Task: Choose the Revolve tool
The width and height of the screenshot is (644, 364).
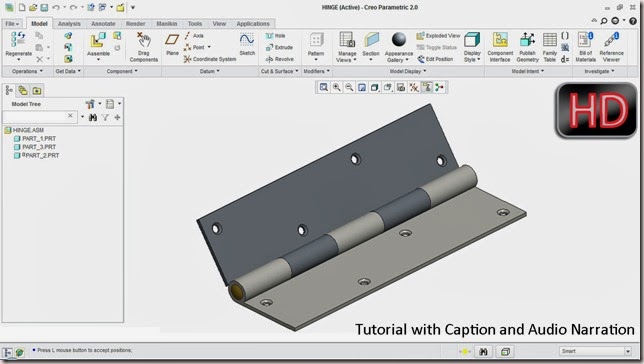Action: pos(280,59)
